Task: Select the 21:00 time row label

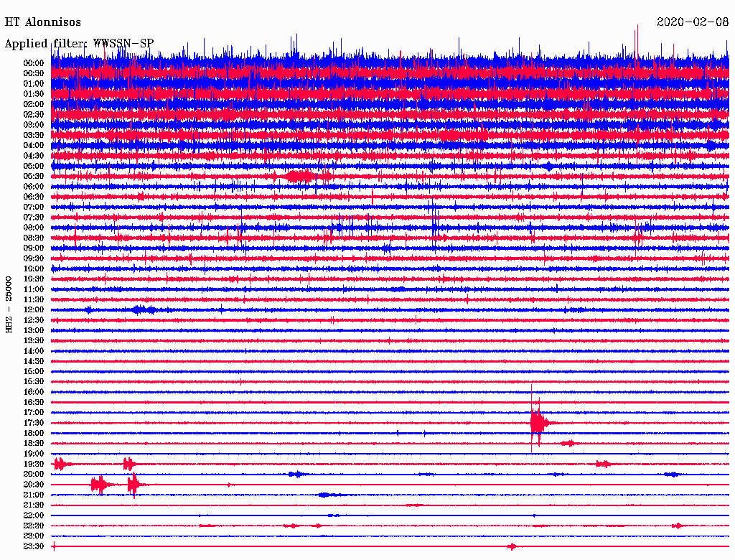Action: (x=34, y=495)
